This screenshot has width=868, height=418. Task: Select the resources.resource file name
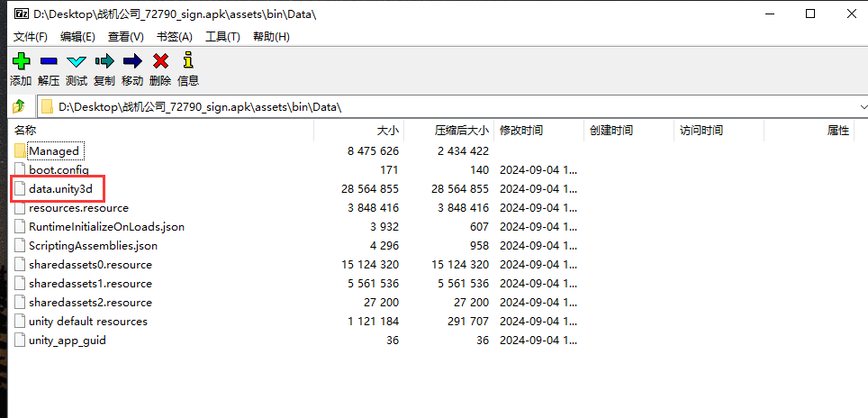pos(78,208)
